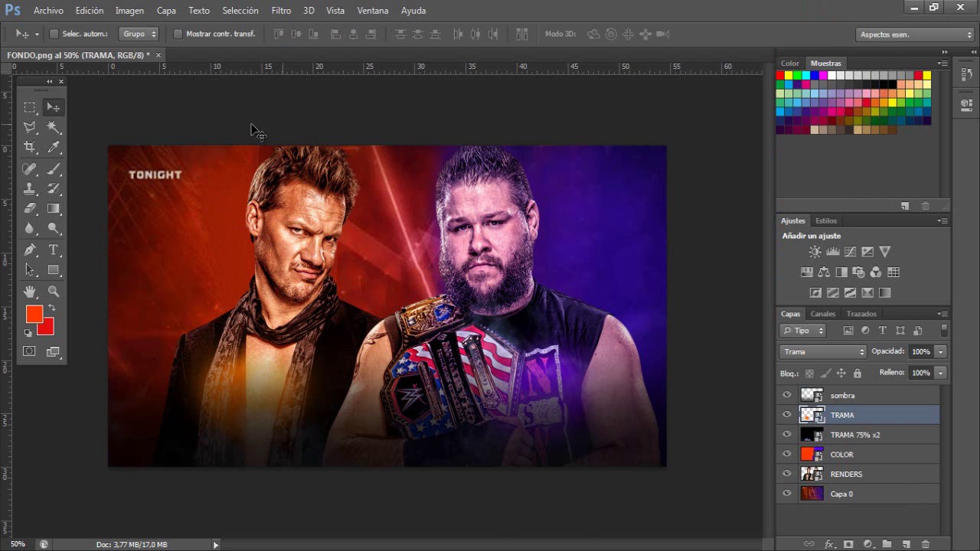Select the Clone Stamp tool
The image size is (980, 551).
pos(30,188)
